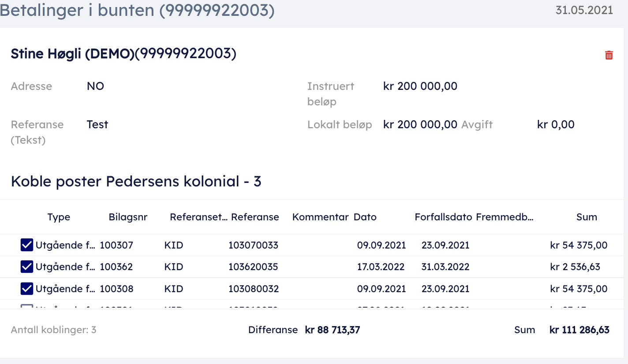Select the Stine Høgli (DEMO) payment heading
This screenshot has height=364, width=628.
(123, 54)
